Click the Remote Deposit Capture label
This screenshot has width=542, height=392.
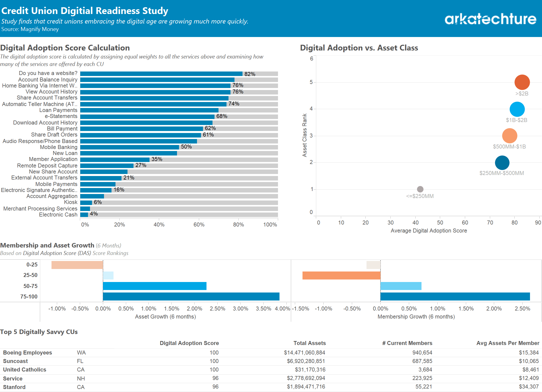(47, 165)
